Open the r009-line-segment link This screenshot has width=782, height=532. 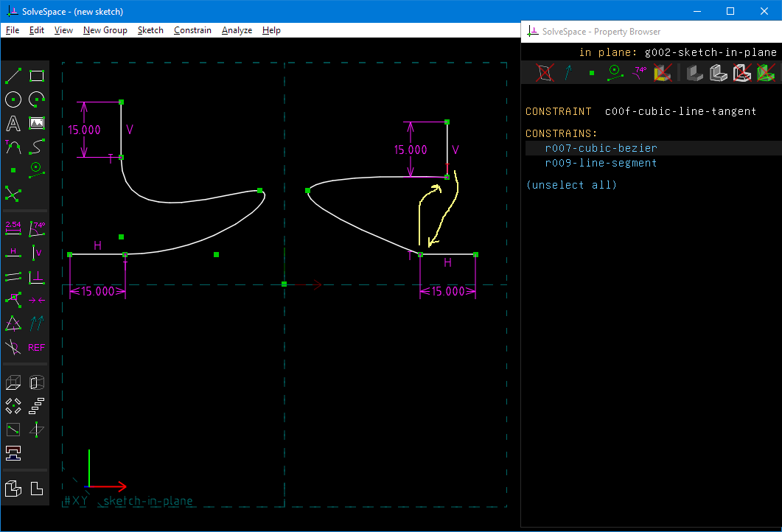[x=601, y=163]
